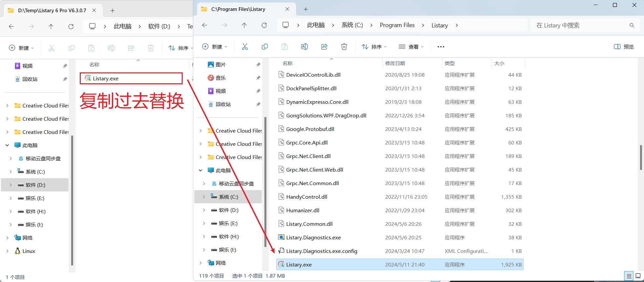This screenshot has width=644, height=282.
Task: Expand 网络 in Listary window sidebar
Action: click(x=201, y=263)
